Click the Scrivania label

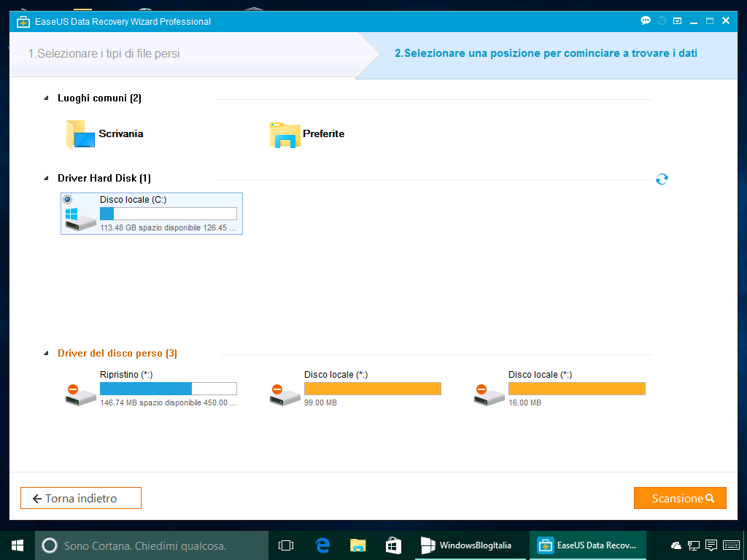coord(121,134)
